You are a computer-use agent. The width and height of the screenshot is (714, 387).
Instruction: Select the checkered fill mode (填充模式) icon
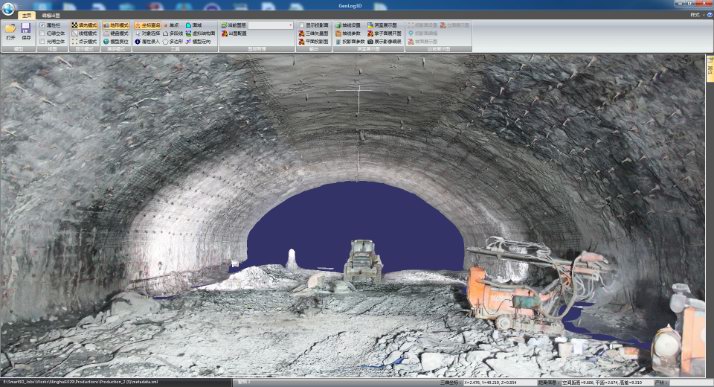[x=75, y=25]
